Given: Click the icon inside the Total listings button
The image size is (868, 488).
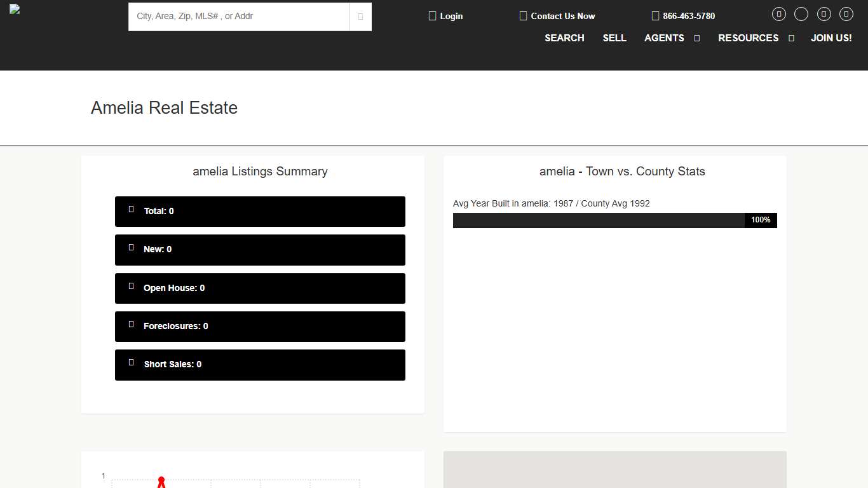Looking at the screenshot, I should [x=132, y=208].
